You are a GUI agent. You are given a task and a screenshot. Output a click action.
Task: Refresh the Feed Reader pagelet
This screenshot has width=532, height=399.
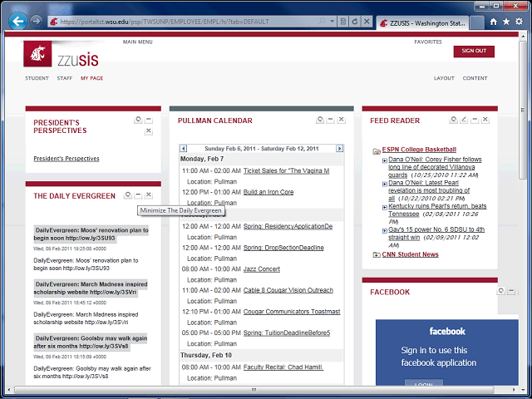coord(454,120)
